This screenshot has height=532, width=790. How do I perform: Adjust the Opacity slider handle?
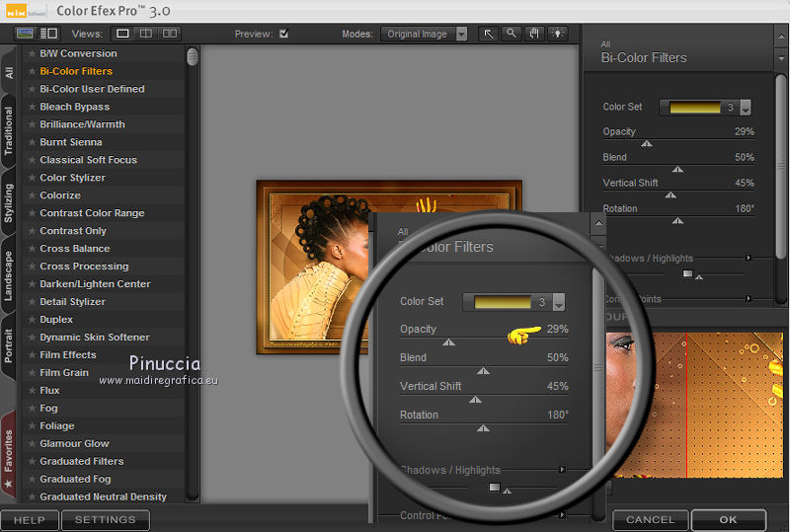click(x=647, y=143)
